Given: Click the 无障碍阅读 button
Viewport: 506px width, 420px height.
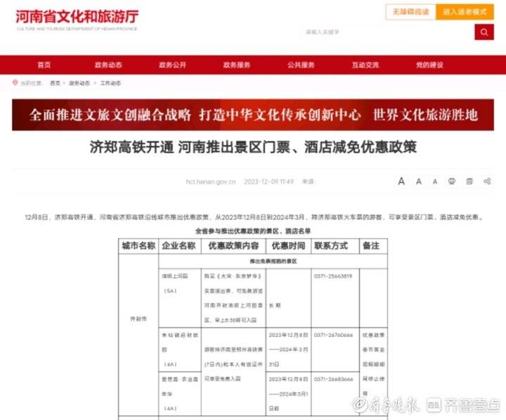Looking at the screenshot, I should (410, 12).
